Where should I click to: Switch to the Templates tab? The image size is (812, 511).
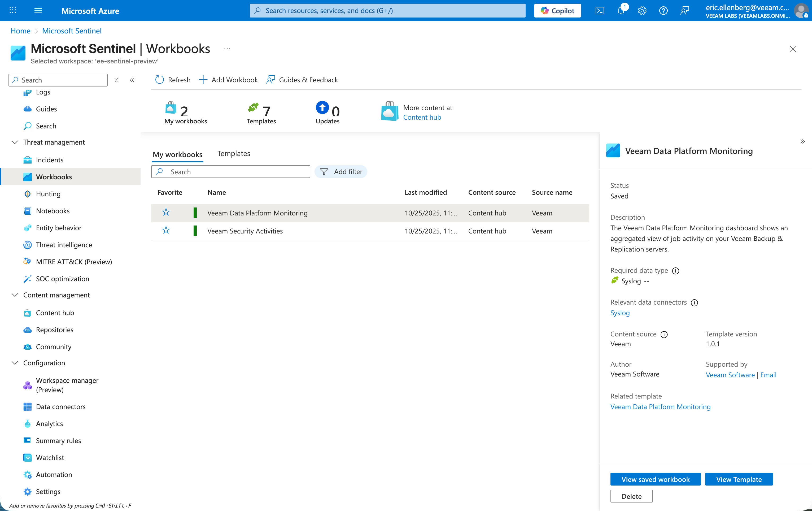tap(234, 153)
